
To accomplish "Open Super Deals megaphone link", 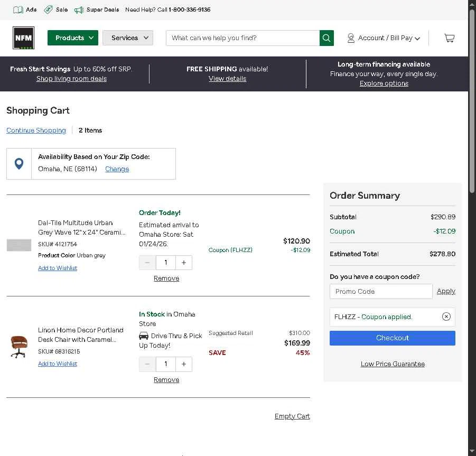I will (x=97, y=10).
